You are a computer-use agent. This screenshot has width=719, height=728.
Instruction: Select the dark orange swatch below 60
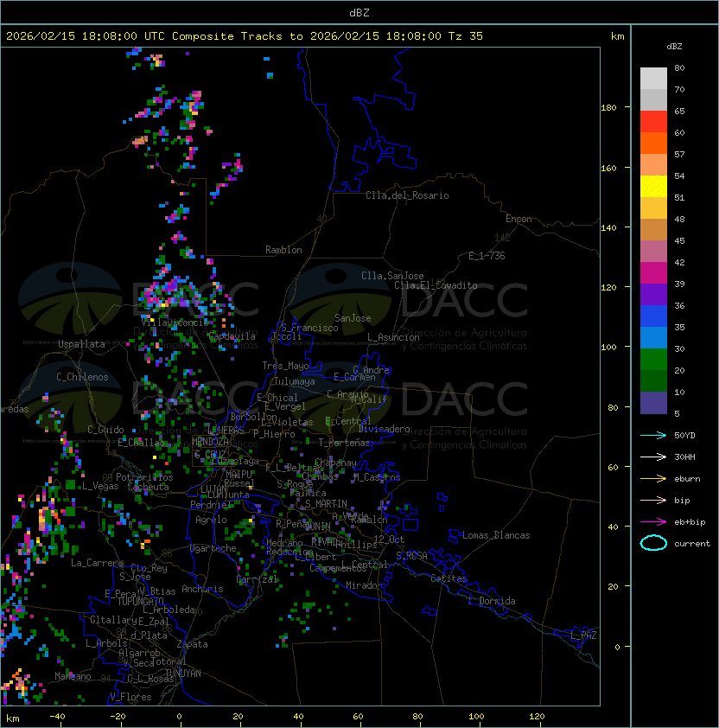click(653, 143)
